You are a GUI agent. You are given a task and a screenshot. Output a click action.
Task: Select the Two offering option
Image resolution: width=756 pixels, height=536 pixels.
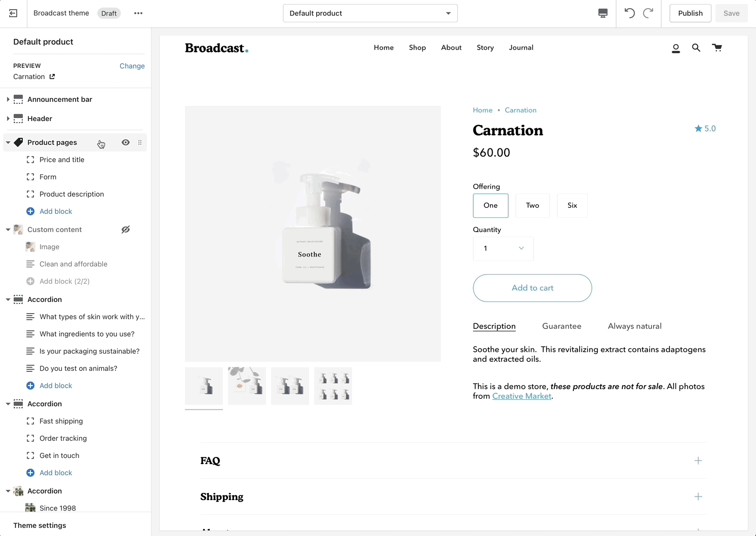(x=533, y=206)
